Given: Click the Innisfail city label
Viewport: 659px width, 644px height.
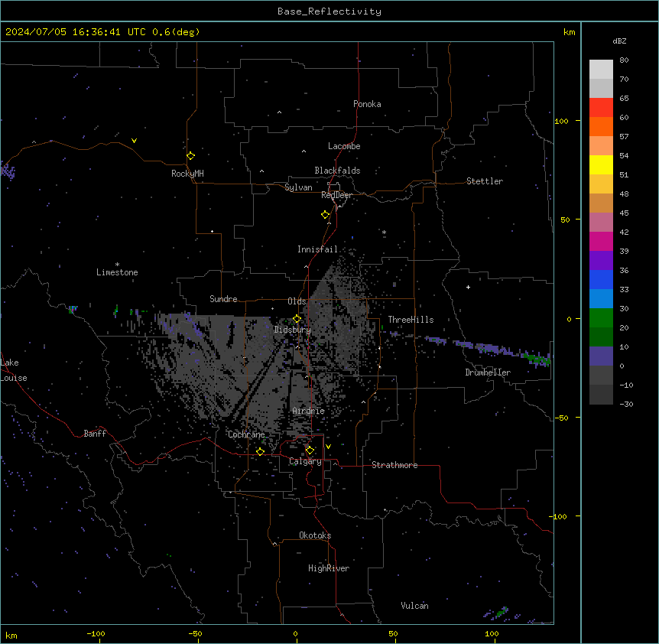Looking at the screenshot, I should point(317,249).
